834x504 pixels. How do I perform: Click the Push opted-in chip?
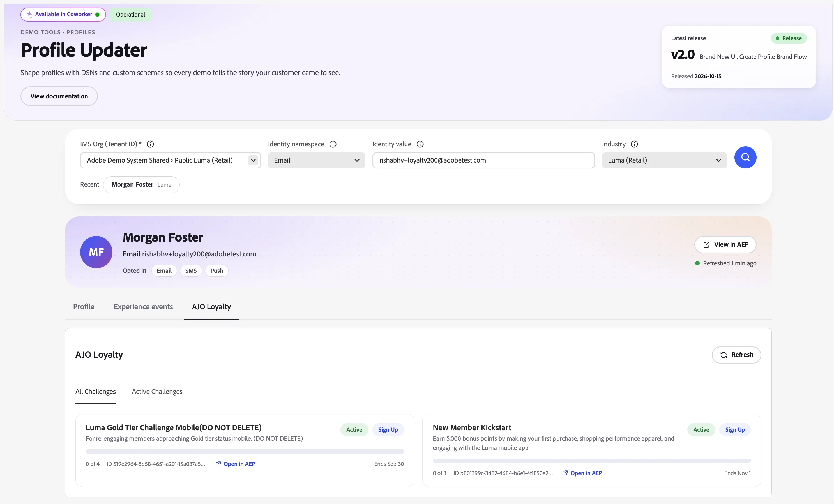pyautogui.click(x=216, y=271)
